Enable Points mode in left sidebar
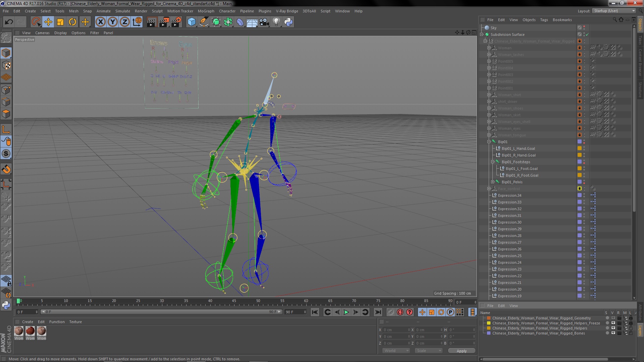644x362 pixels. 6,90
